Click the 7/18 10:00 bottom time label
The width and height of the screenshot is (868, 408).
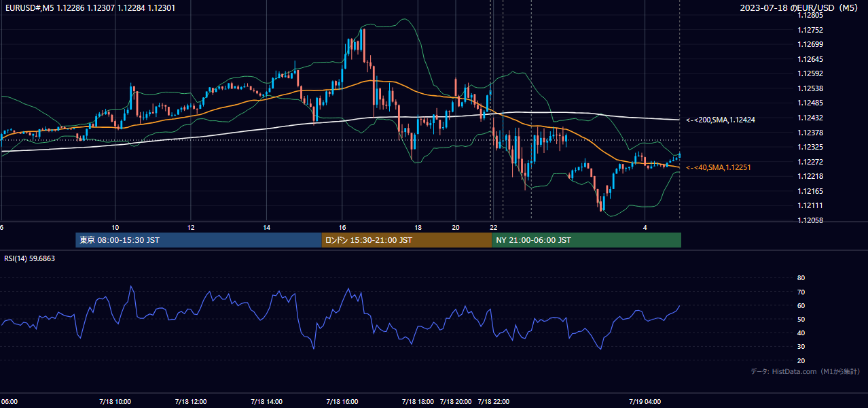click(x=115, y=402)
